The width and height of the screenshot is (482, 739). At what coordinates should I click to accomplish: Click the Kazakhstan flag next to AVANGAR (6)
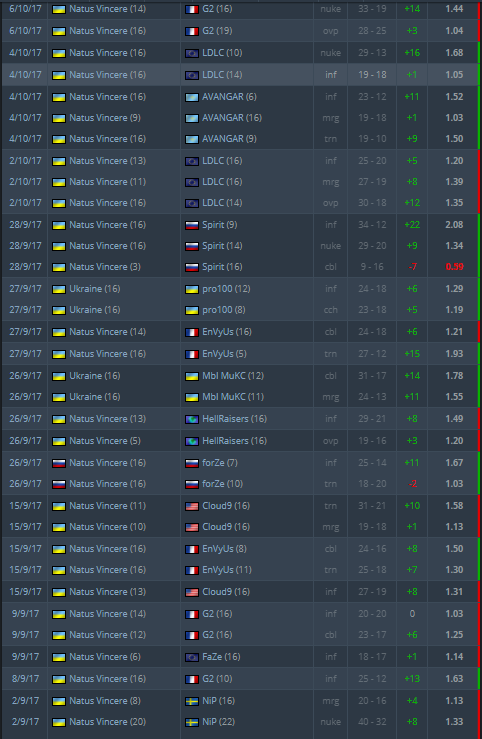(191, 98)
